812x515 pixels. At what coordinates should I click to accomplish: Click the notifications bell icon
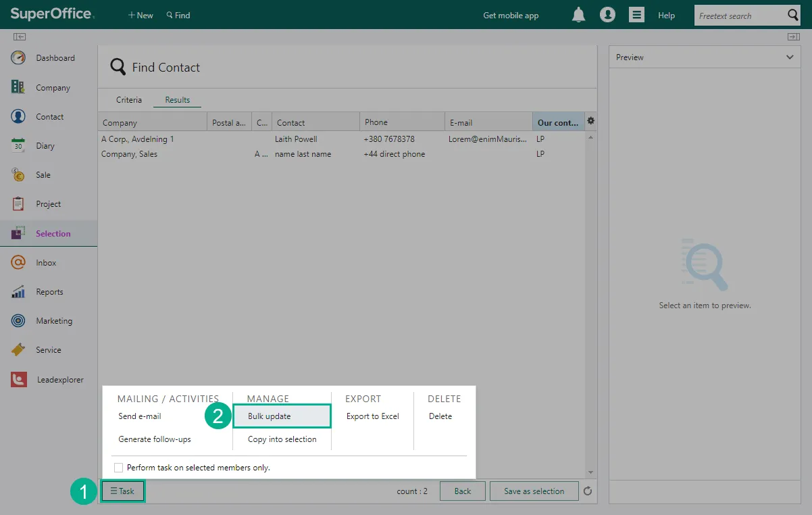point(578,15)
